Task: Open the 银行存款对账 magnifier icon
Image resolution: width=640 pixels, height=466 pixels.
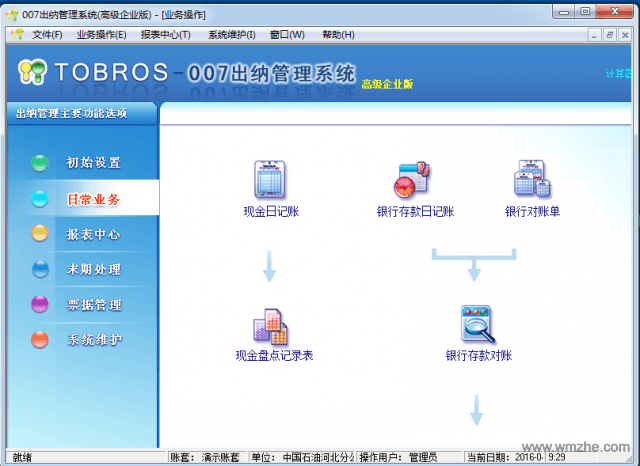Action: coord(478,324)
